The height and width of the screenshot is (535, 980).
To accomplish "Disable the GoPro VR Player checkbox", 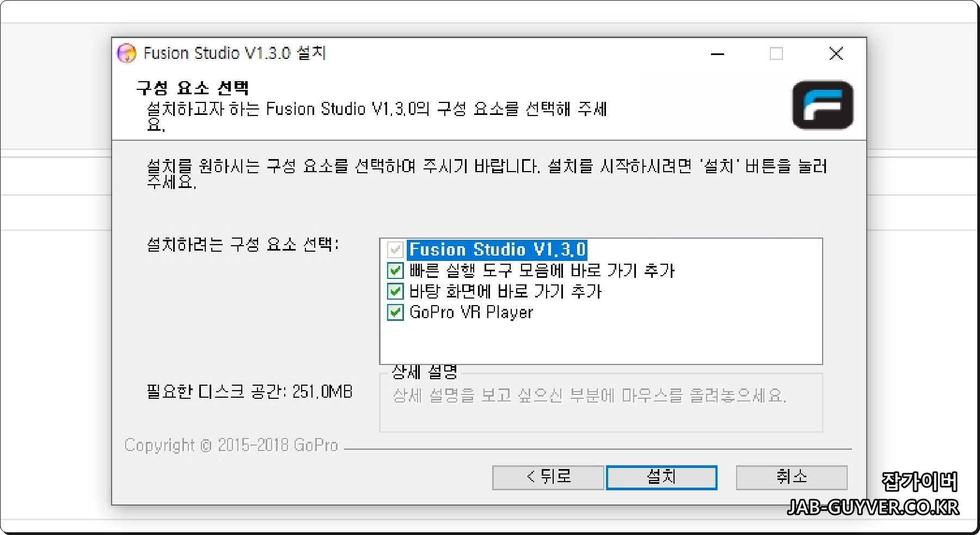I will 395,312.
